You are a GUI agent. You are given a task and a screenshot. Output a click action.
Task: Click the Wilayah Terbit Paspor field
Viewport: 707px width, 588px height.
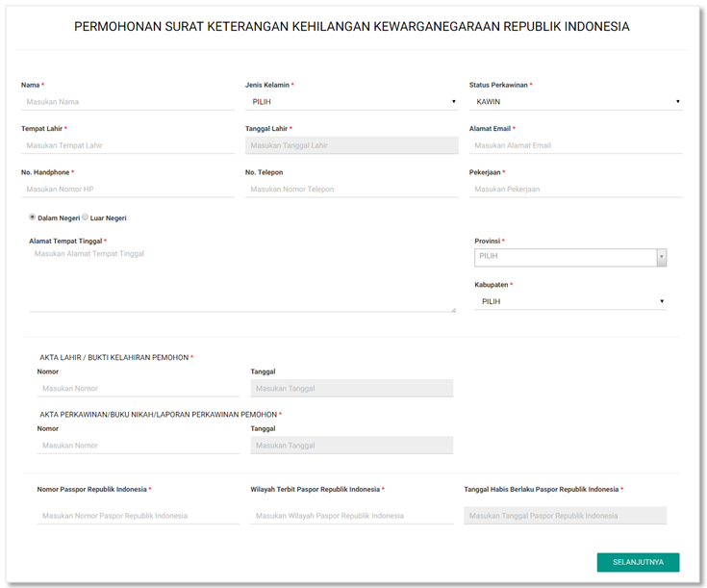coord(351,516)
